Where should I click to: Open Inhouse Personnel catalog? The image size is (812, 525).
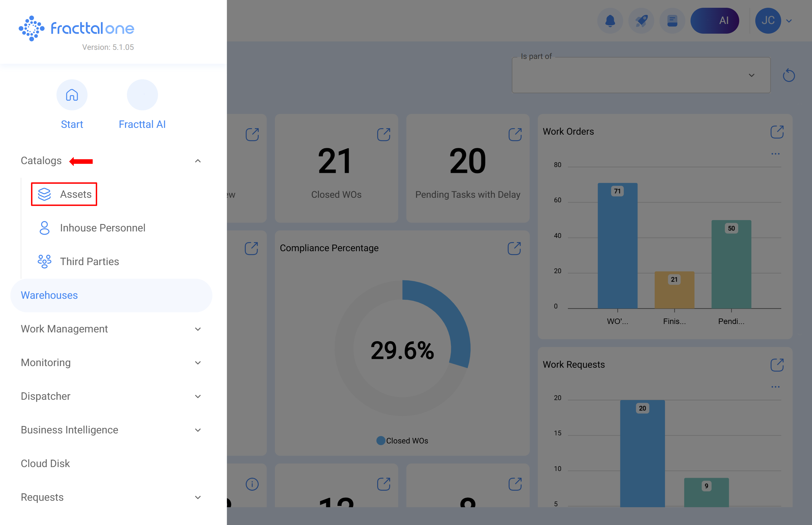pyautogui.click(x=102, y=228)
